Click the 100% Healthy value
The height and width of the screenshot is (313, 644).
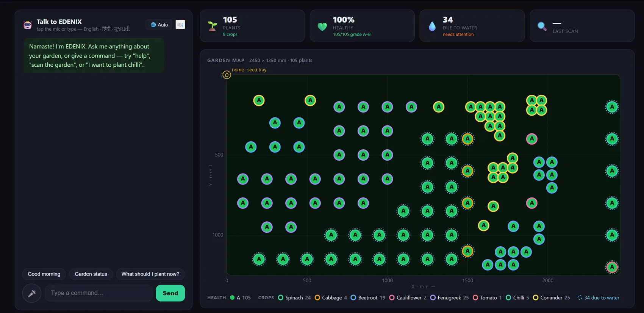[x=344, y=20]
